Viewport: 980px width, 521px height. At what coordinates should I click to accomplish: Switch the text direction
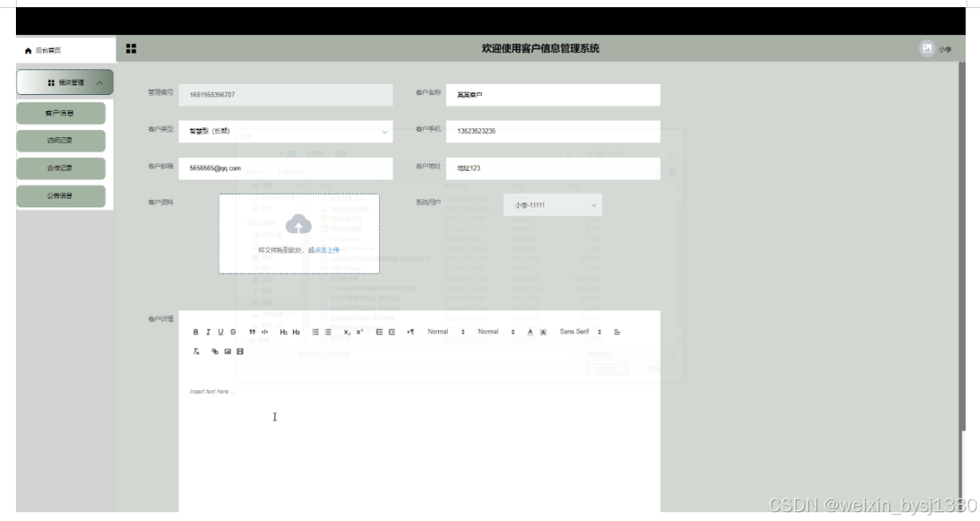coord(410,332)
